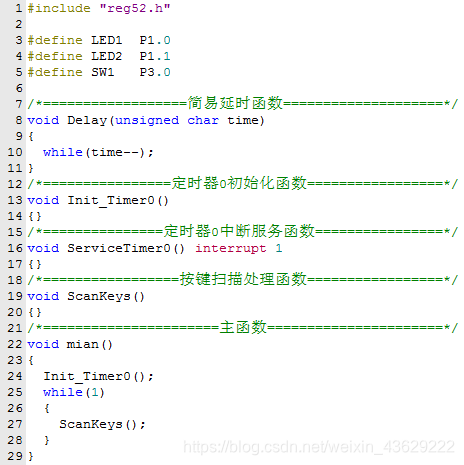Viewport: 464px width, 465px height.
Task: Click the 主函数 comment
Action: click(243, 327)
